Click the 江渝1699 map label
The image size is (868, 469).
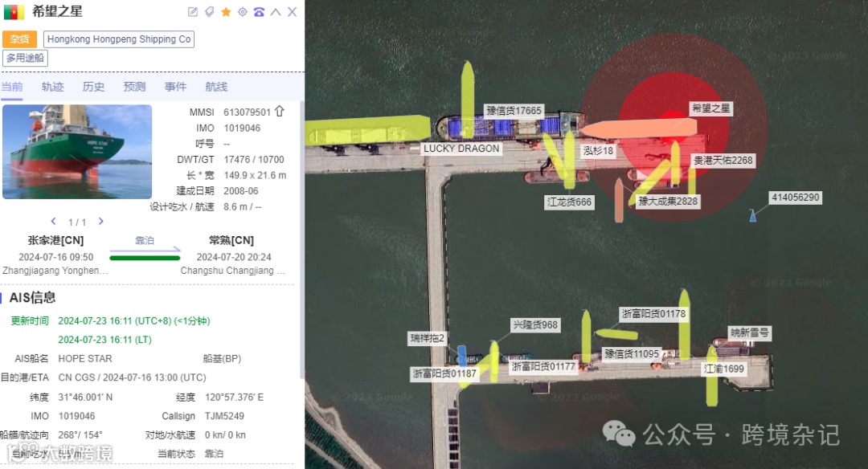coord(724,369)
